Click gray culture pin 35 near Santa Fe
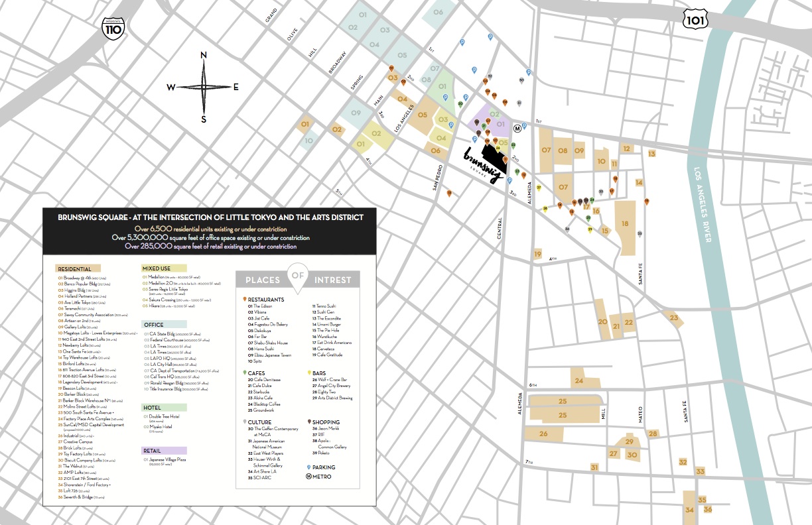812x525 pixels. pos(640,234)
